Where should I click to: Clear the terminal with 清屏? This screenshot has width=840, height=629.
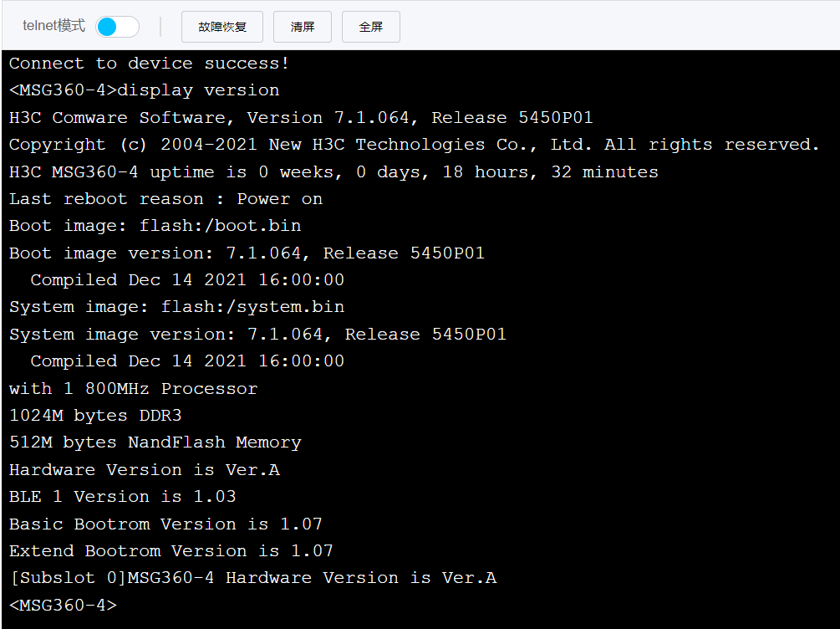[303, 27]
